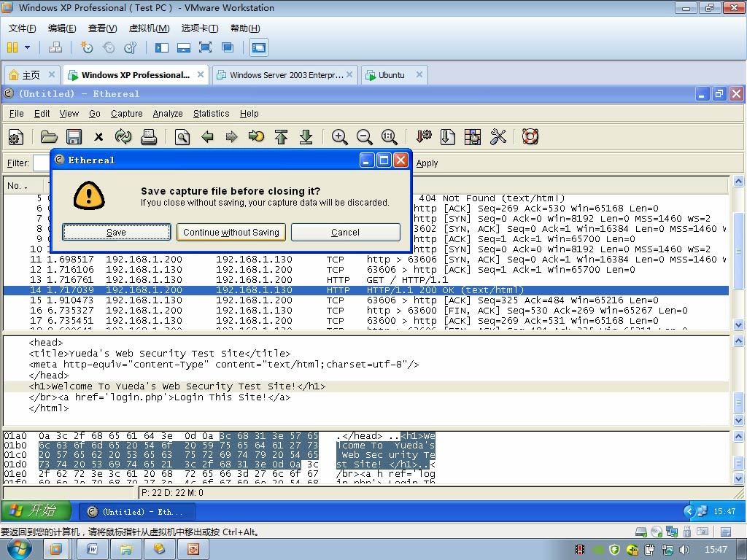Click the <h1>Welcome To Yueda's line
Screen dimensions: 747x560
coord(366,386)
